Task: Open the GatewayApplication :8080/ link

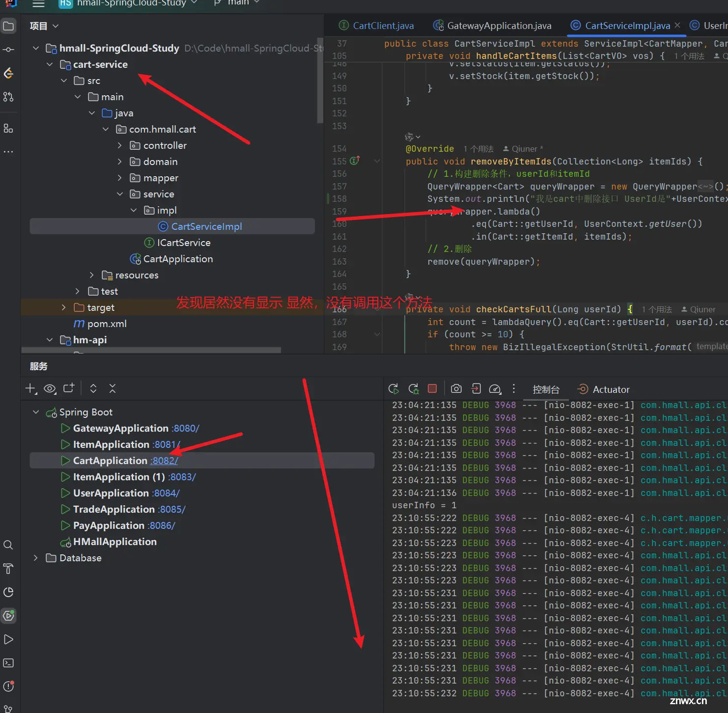Action: (x=185, y=428)
